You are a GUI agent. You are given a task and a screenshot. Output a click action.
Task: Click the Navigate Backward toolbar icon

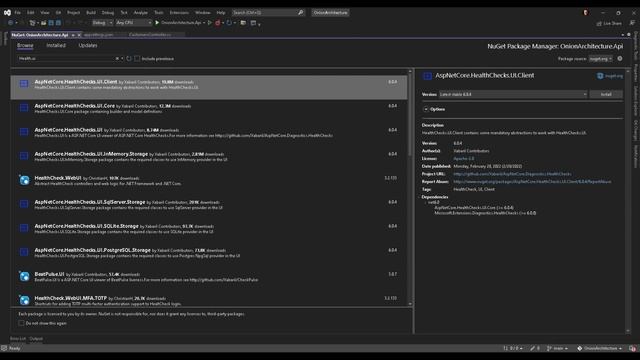11,23
